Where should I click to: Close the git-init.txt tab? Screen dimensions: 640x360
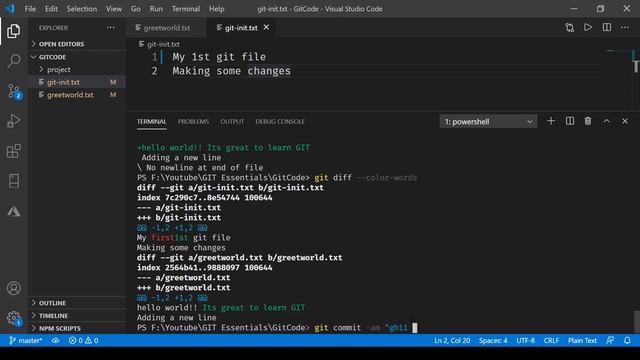[266, 27]
